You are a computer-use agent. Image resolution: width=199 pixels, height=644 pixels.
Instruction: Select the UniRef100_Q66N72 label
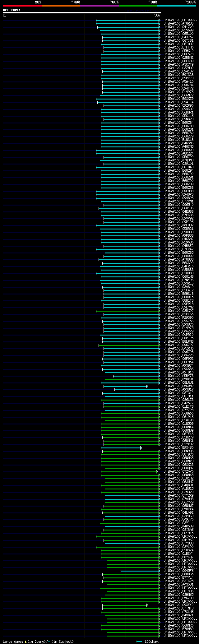(x=178, y=95)
